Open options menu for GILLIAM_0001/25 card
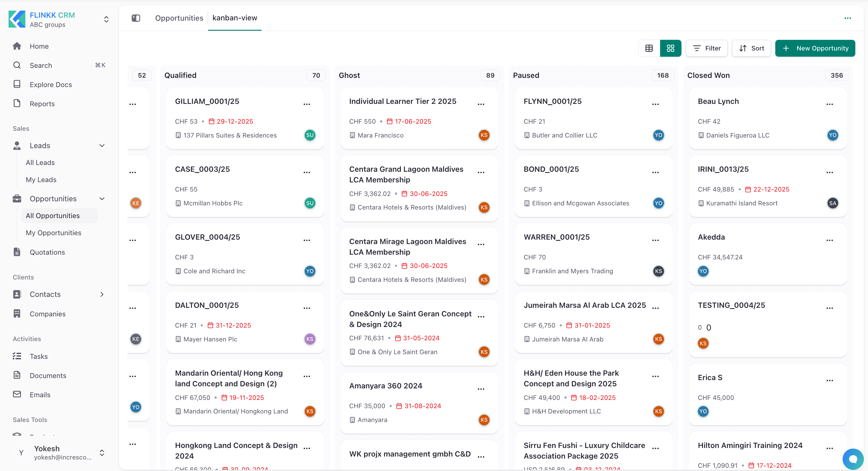868x471 pixels. (307, 104)
